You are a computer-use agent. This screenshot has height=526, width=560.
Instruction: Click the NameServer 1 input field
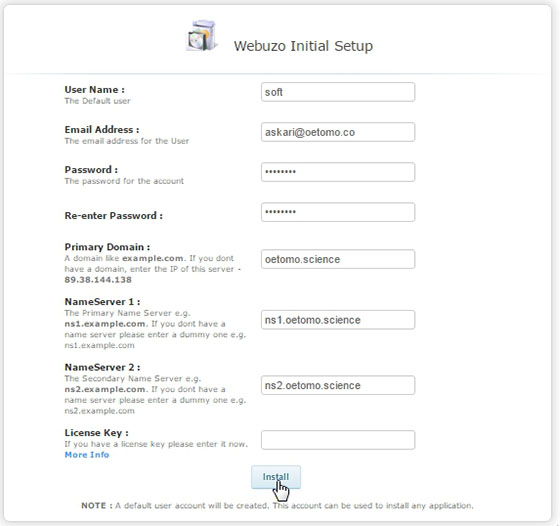click(x=338, y=320)
